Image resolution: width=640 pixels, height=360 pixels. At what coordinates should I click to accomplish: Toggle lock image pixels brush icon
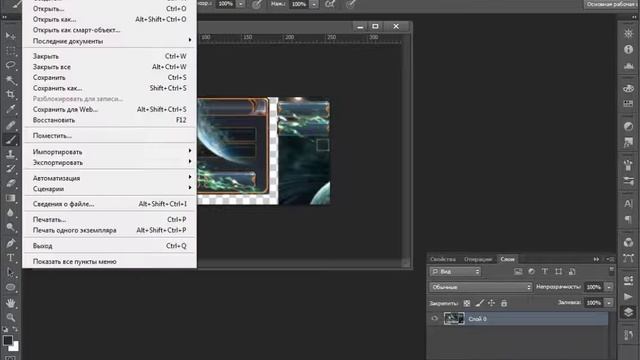click(x=480, y=303)
